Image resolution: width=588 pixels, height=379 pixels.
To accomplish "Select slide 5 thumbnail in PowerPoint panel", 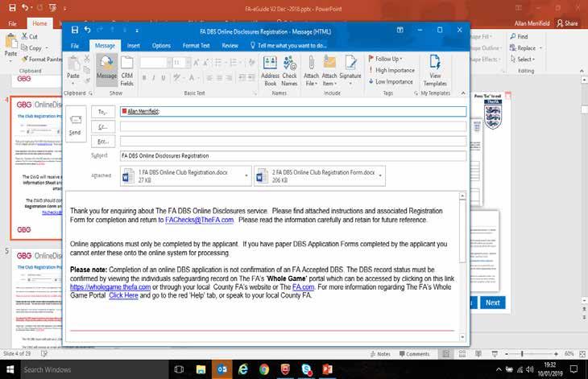I will coord(37,298).
